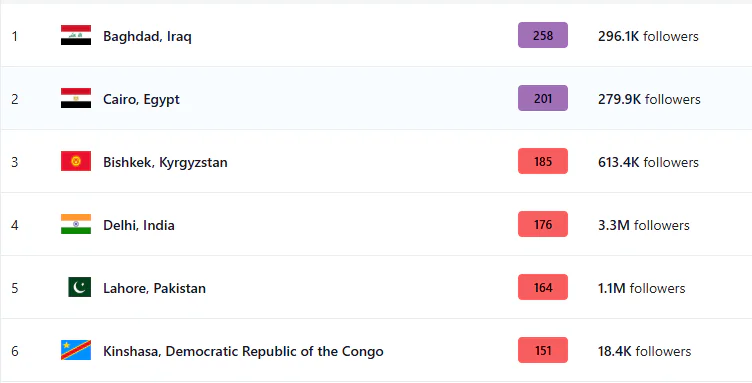Open Kinshasa, Democratic Republic of the Congo
Viewport: 752px width, 383px height.
pos(243,351)
